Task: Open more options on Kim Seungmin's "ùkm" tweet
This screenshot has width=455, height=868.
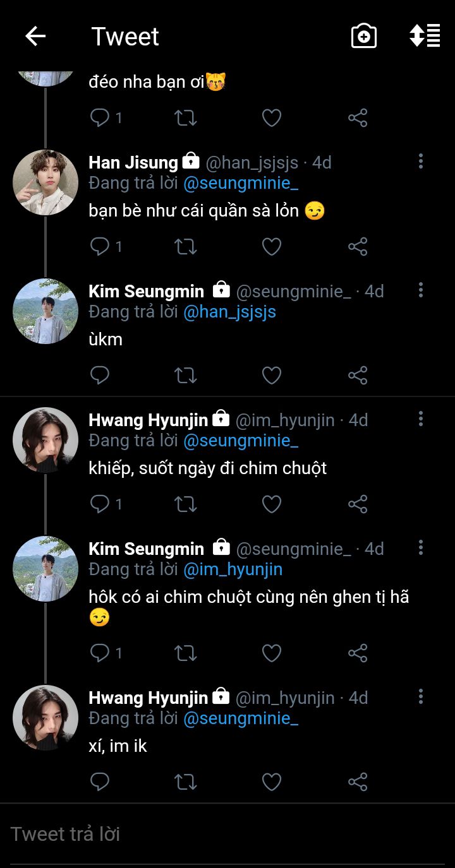Action: pyautogui.click(x=421, y=290)
